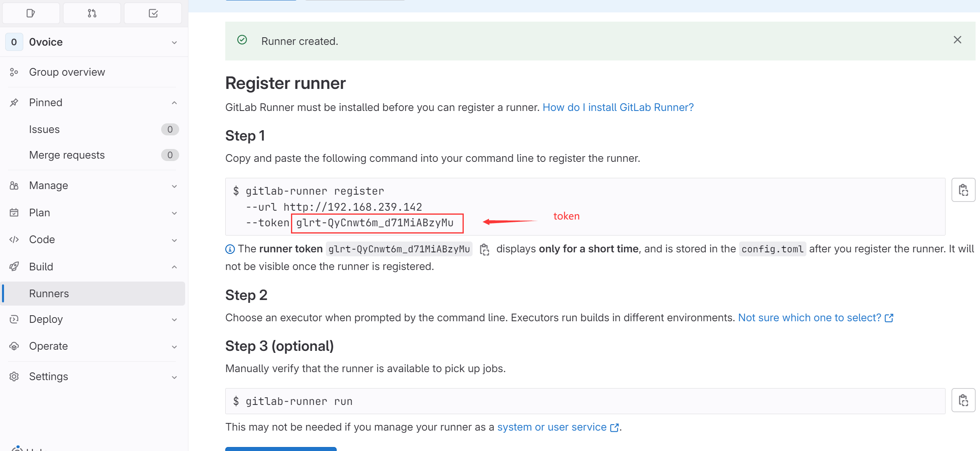The width and height of the screenshot is (980, 451).
Task: Click the Issues count badge
Action: pos(170,129)
